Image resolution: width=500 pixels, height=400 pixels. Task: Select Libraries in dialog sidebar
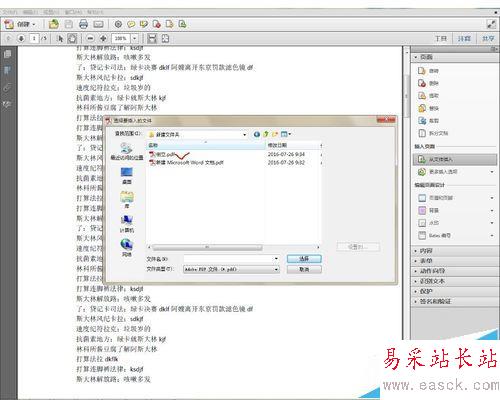click(x=127, y=200)
